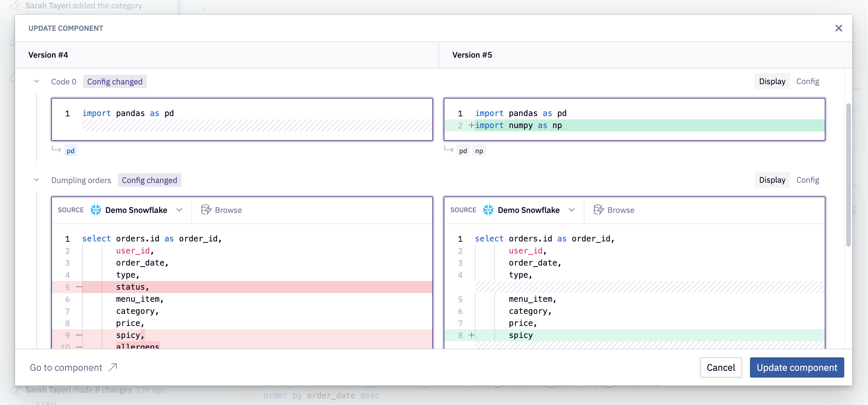The height and width of the screenshot is (405, 868).
Task: Click the return arrow icon before pd np outputs
Action: (x=448, y=150)
